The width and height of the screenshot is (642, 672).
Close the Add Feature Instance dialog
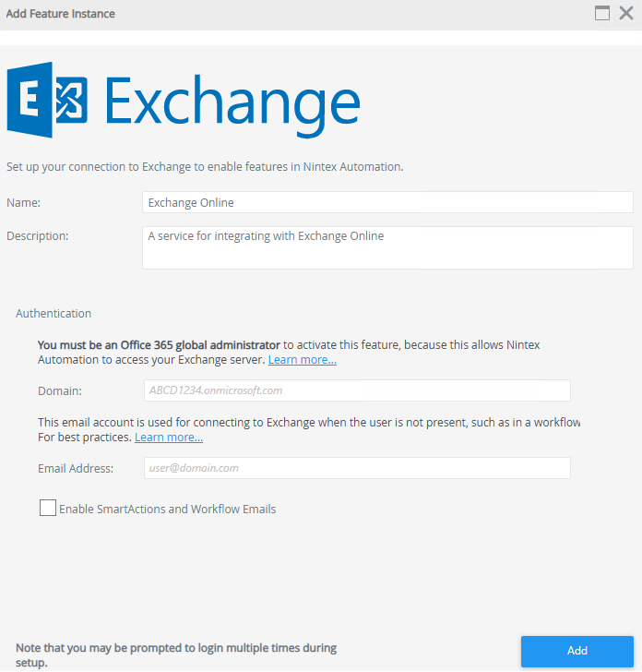[626, 13]
